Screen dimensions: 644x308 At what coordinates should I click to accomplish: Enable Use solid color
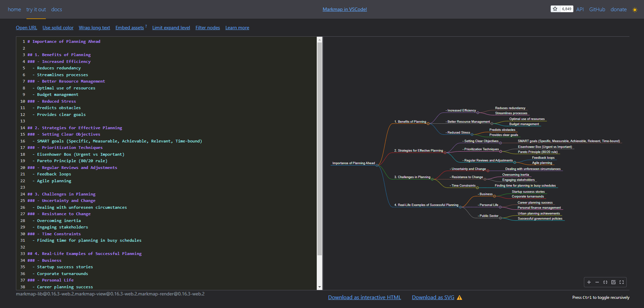coord(58,28)
